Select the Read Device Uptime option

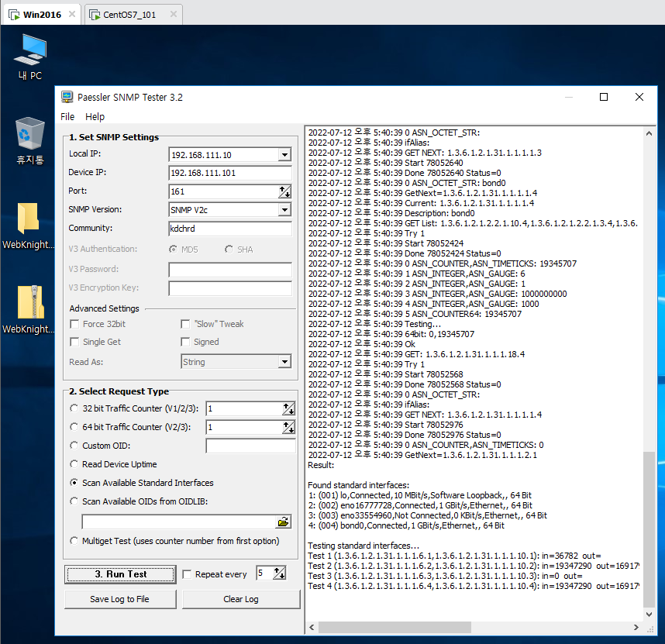pyautogui.click(x=74, y=464)
